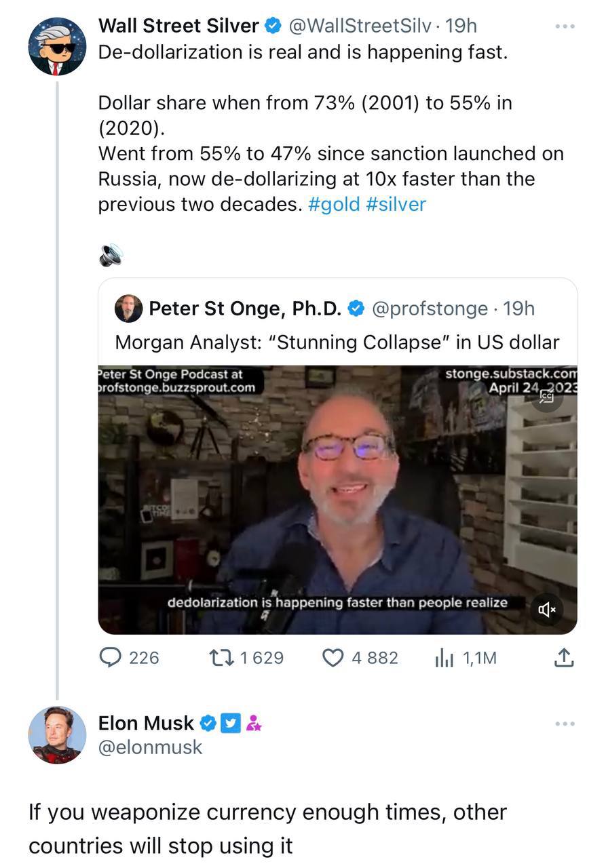
Task: Open the quoted tweet 'Stunning Collapse' text
Action: (337, 342)
